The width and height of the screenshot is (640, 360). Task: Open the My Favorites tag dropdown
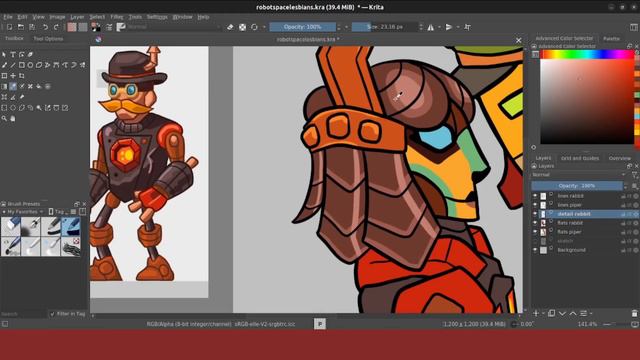pyautogui.click(x=22, y=212)
